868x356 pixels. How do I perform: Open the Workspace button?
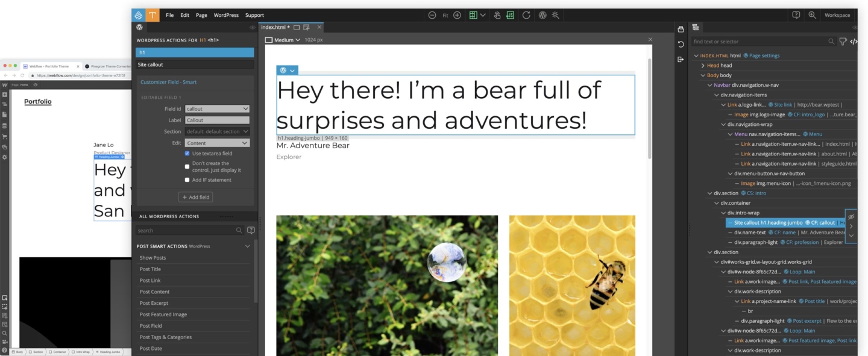click(837, 15)
